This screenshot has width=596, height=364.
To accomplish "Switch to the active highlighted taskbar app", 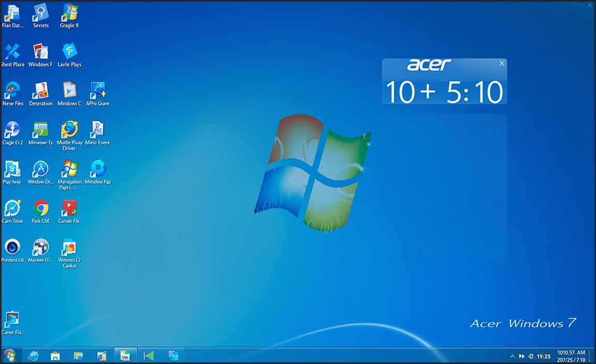I will tap(125, 356).
